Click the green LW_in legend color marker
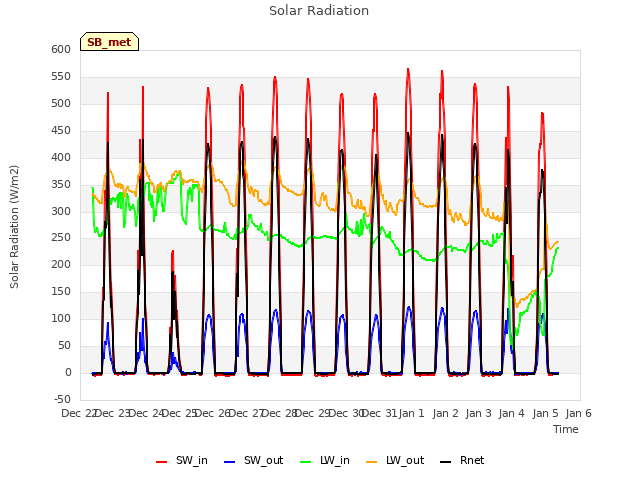Screen dimensions: 640x480 point(305,462)
